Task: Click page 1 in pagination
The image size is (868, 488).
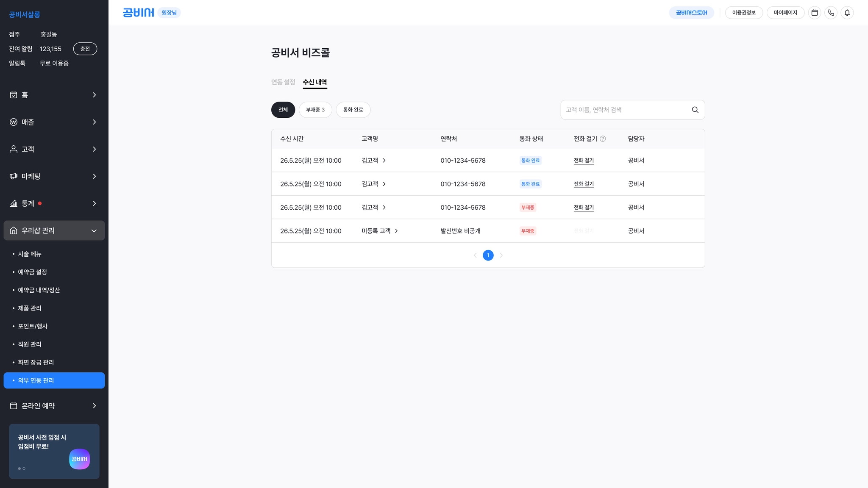Action: point(488,255)
